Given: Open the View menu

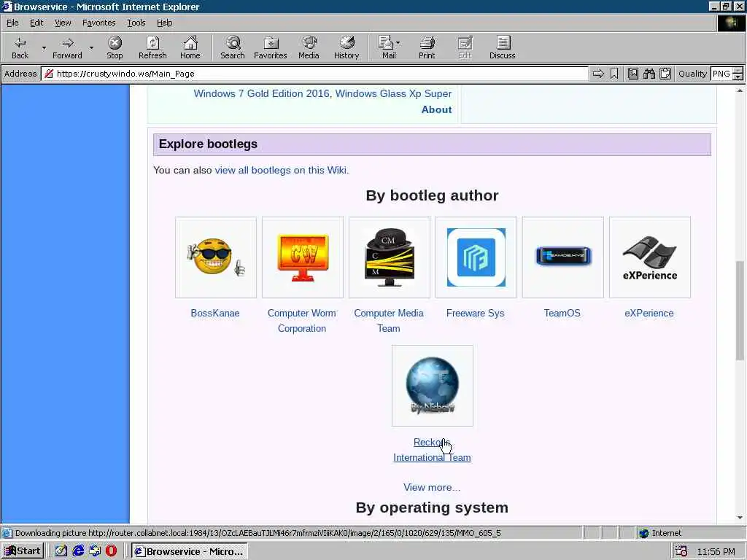Looking at the screenshot, I should click(63, 23).
